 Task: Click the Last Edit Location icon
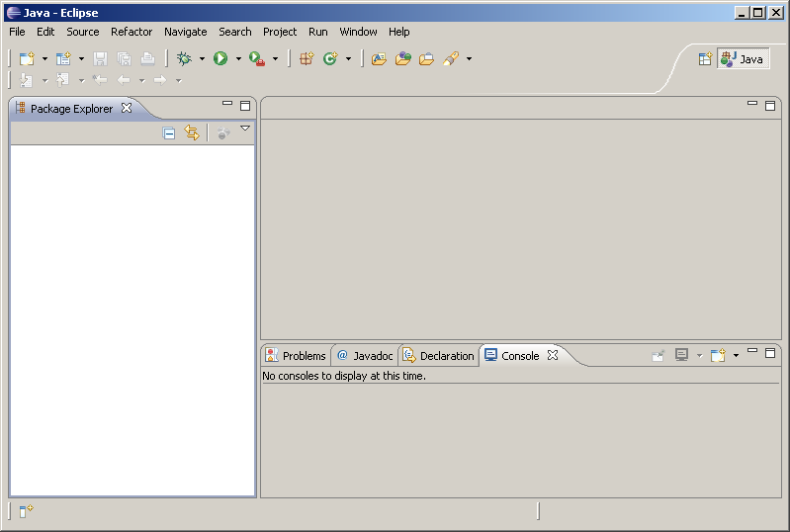point(100,80)
